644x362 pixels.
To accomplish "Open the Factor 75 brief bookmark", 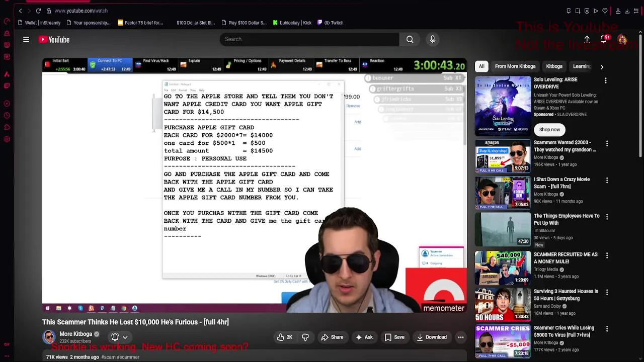I will pyautogui.click(x=140, y=23).
